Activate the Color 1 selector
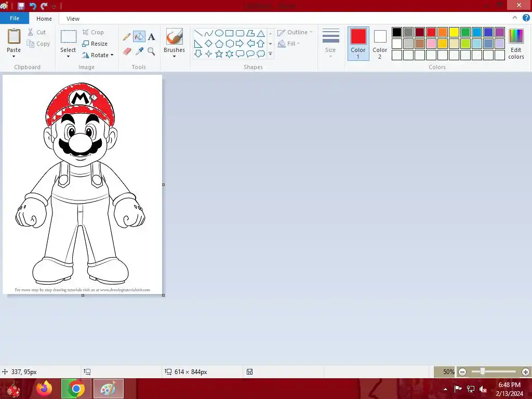 (x=358, y=43)
